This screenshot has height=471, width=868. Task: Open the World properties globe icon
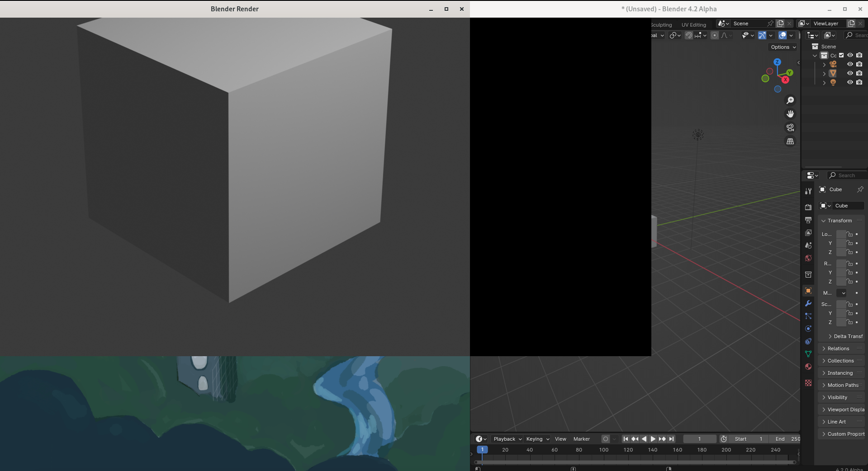pos(808,258)
